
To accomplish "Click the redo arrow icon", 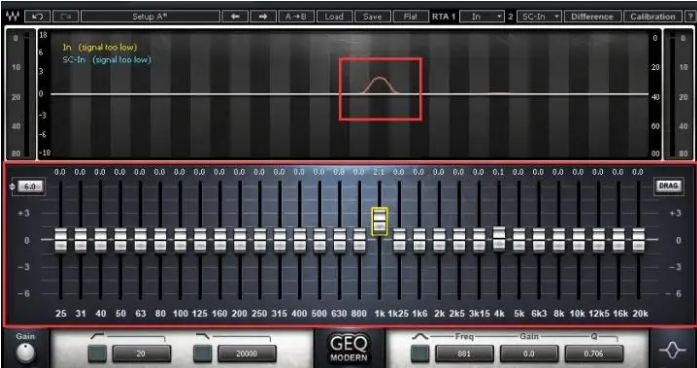I will (66, 17).
